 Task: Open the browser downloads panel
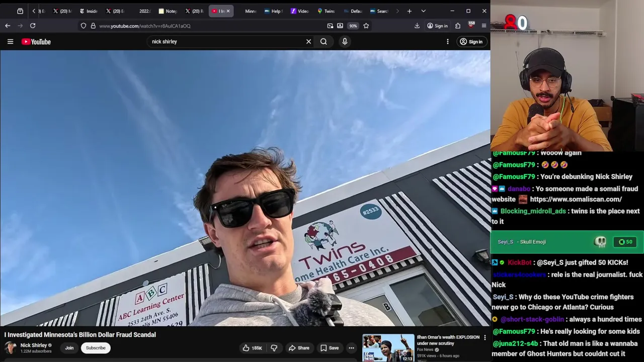[417, 26]
